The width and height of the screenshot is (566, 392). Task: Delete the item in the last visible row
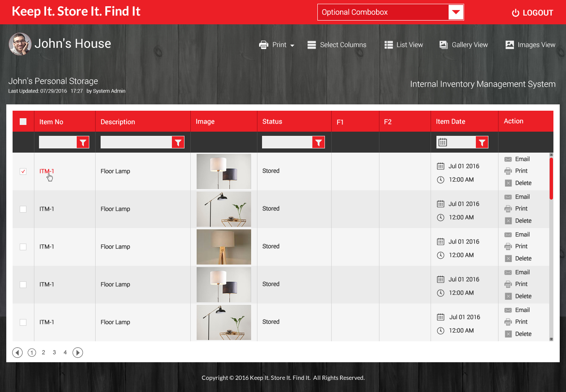pos(518,334)
